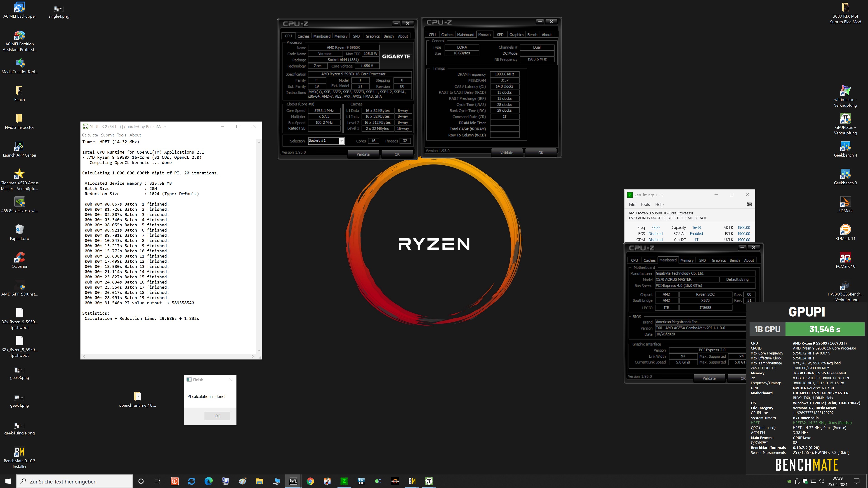The height and width of the screenshot is (488, 868).
Task: Switch to Memory tab in CPU-Z mainboard window
Action: pyautogui.click(x=687, y=260)
